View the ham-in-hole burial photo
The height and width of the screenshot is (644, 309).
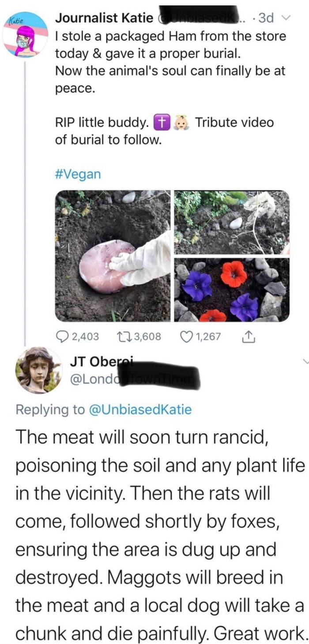pos(113,256)
